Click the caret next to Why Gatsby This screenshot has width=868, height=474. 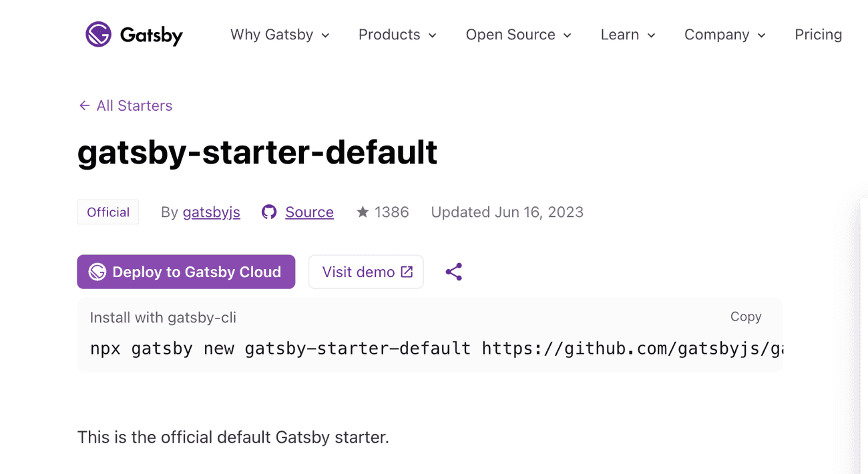[325, 35]
